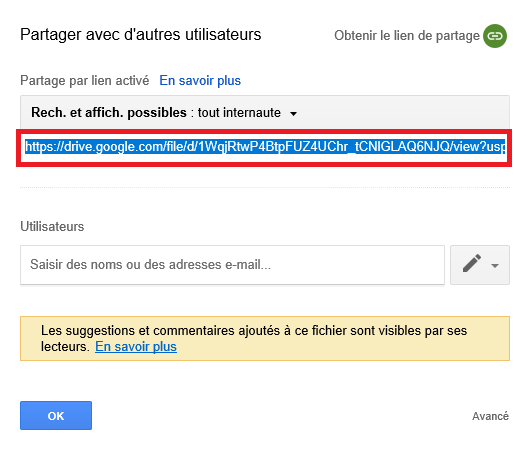This screenshot has height=454, width=530.
Task: Confirm sharing with the OK button
Action: coord(56,415)
